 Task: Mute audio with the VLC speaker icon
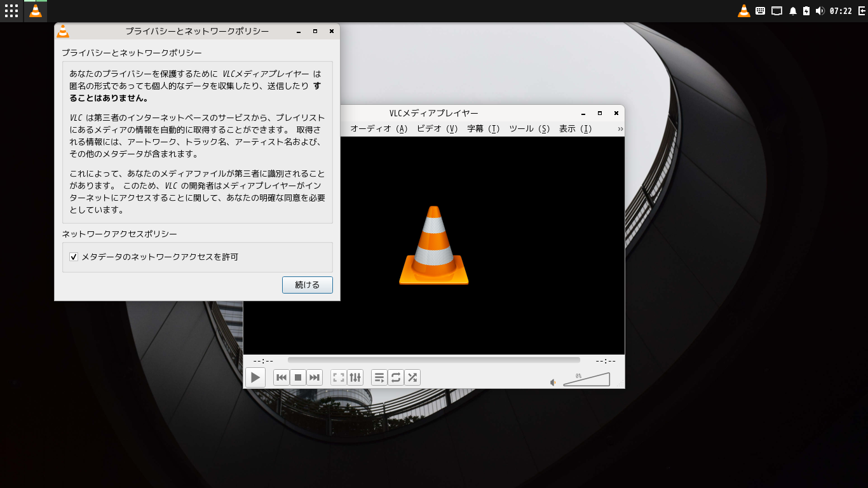point(553,382)
